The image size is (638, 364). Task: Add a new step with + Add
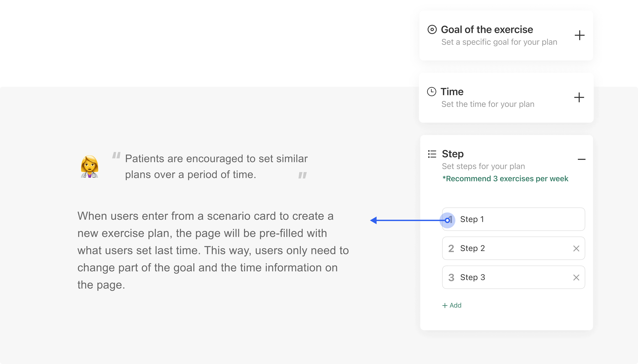tap(452, 305)
